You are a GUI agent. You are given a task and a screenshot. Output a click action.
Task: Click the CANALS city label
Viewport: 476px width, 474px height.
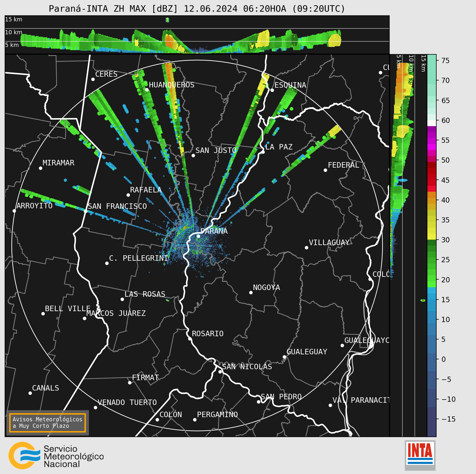coord(45,388)
